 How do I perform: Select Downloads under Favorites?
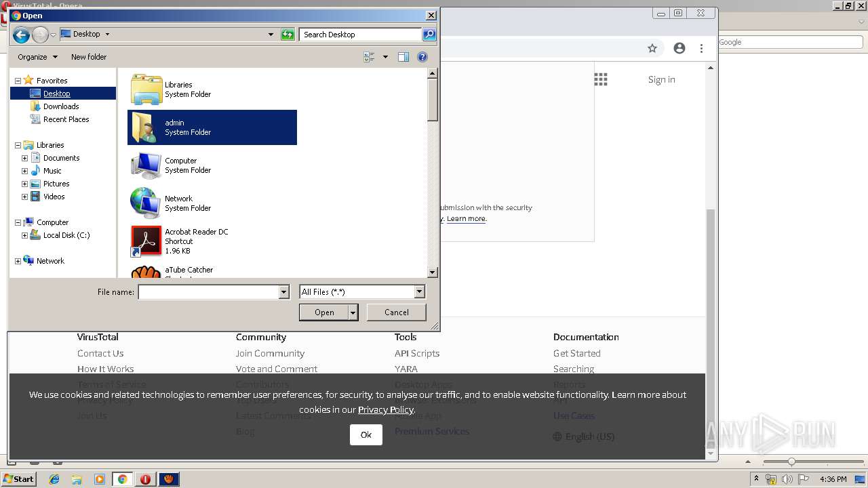click(61, 106)
